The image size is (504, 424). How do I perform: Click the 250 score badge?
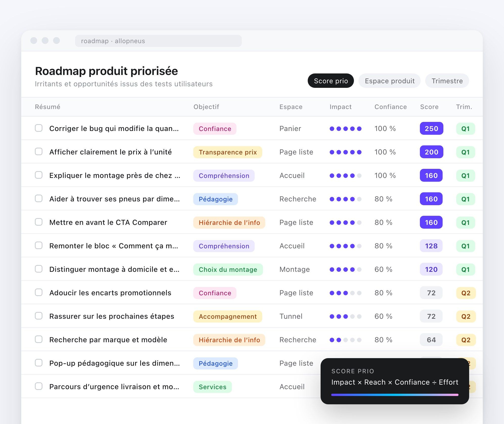pyautogui.click(x=431, y=128)
